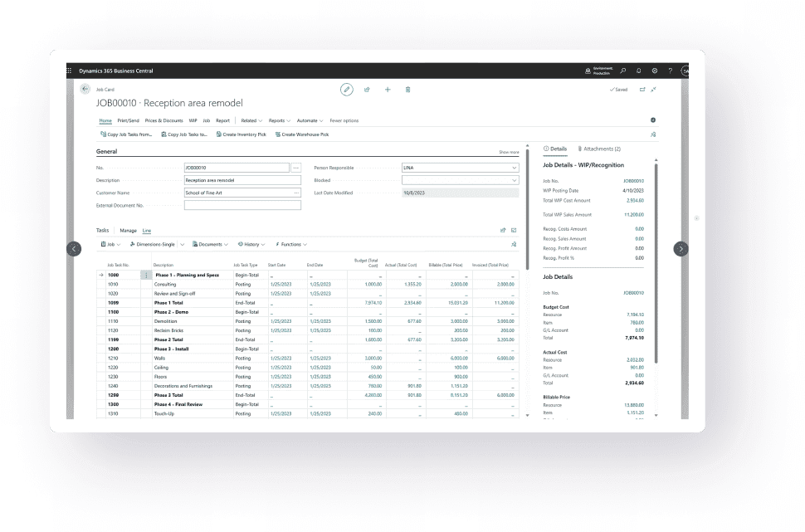This screenshot has width=805, height=532.
Task: Open the Functions dropdown in Tasks
Action: pos(291,245)
